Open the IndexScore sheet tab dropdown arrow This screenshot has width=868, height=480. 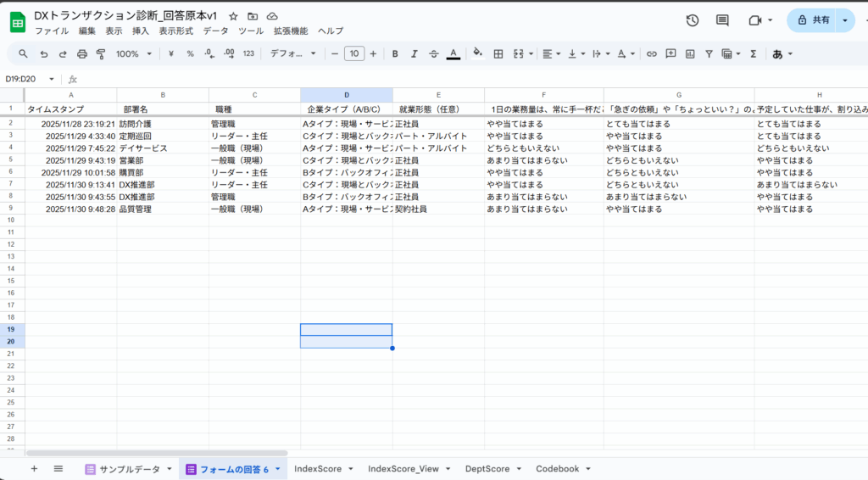347,469
